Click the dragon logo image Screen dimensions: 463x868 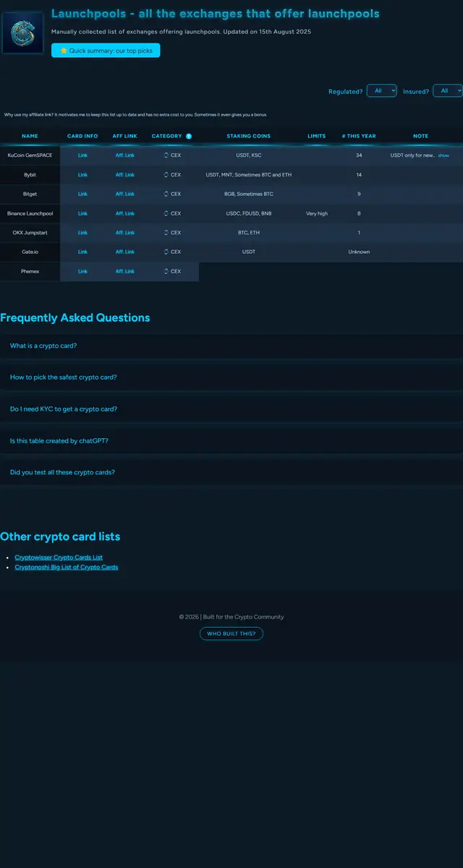pyautogui.click(x=22, y=33)
